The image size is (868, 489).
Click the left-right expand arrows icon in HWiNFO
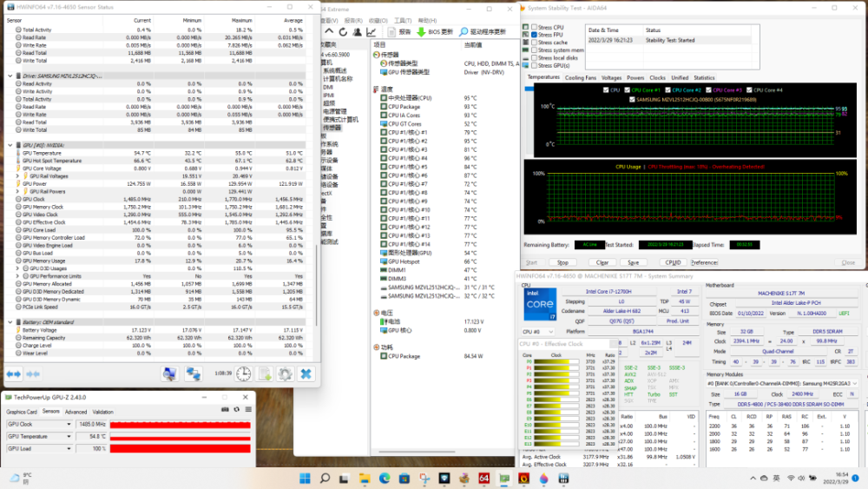15,373
